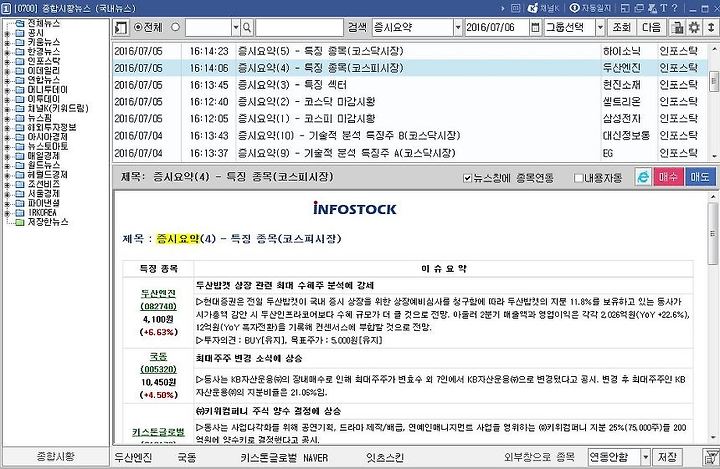Expand the 인포스탁 tree node

click(7, 62)
